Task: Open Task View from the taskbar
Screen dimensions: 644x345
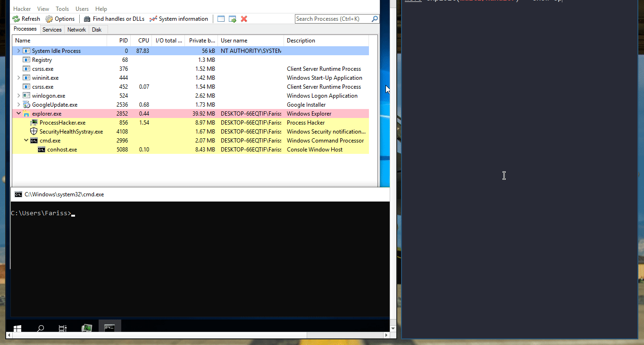Action: tap(63, 328)
